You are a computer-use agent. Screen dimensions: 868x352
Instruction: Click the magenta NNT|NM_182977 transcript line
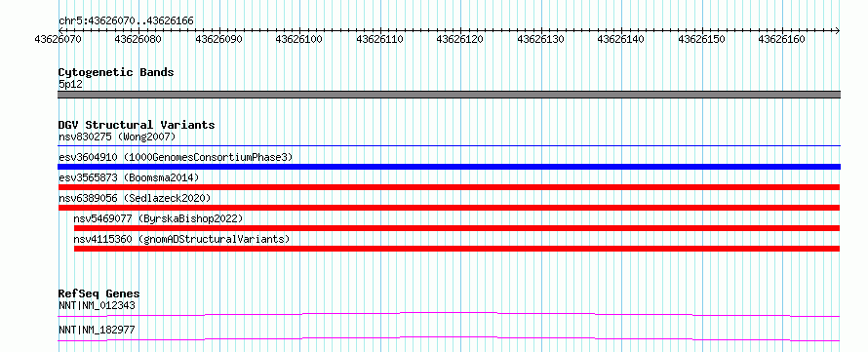tap(449, 338)
